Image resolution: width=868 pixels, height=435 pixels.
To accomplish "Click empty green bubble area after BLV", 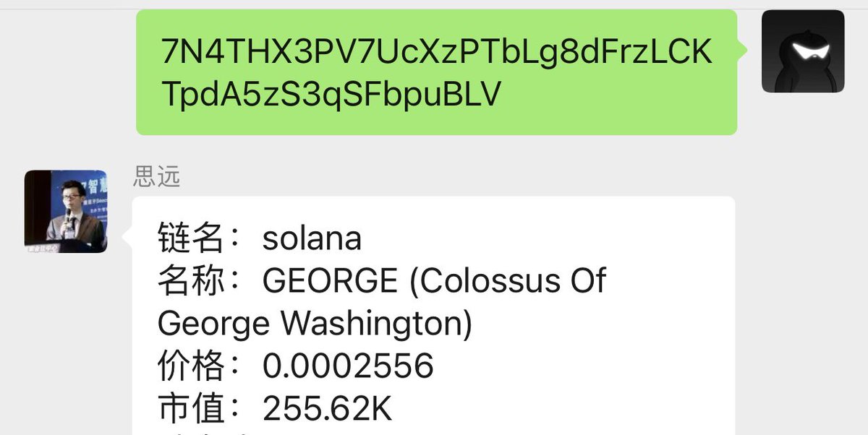I will 615,95.
